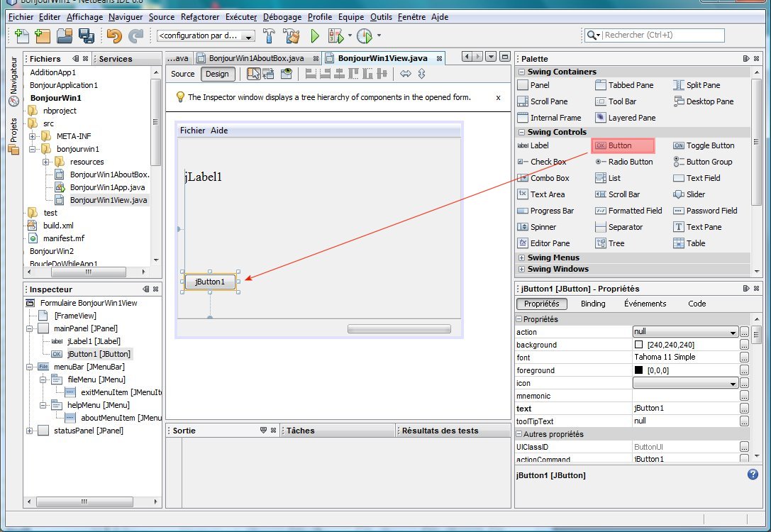Viewport: 771px width, 532px height.
Task: Switch editor to Design view
Action: click(217, 74)
